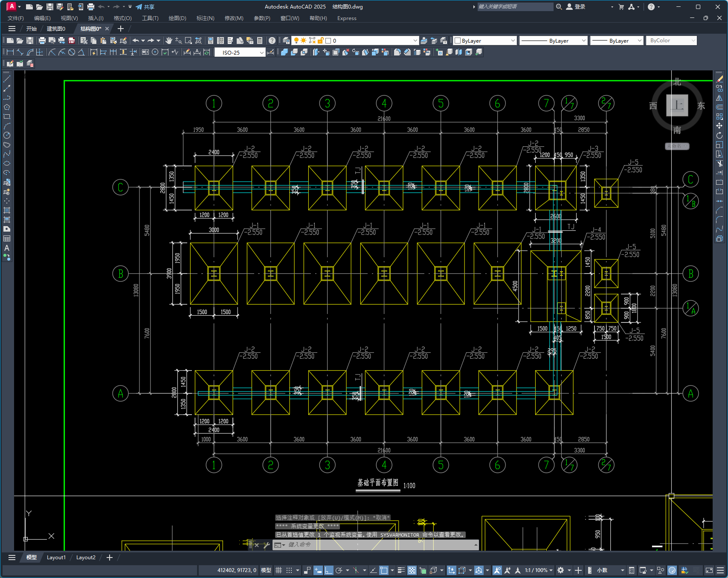Image resolution: width=728 pixels, height=578 pixels.
Task: Click the 模型 model space button in status bar
Action: point(266,570)
